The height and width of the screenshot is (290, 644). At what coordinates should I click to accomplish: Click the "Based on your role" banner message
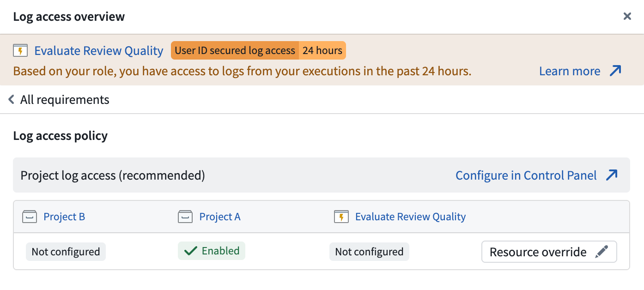(x=243, y=71)
